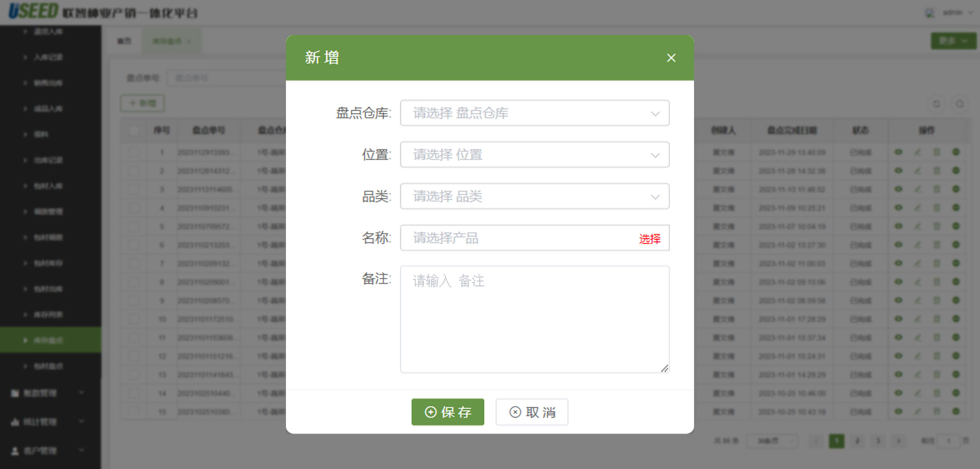Click the refresh icon above the table
The image size is (980, 469).
pos(936,104)
